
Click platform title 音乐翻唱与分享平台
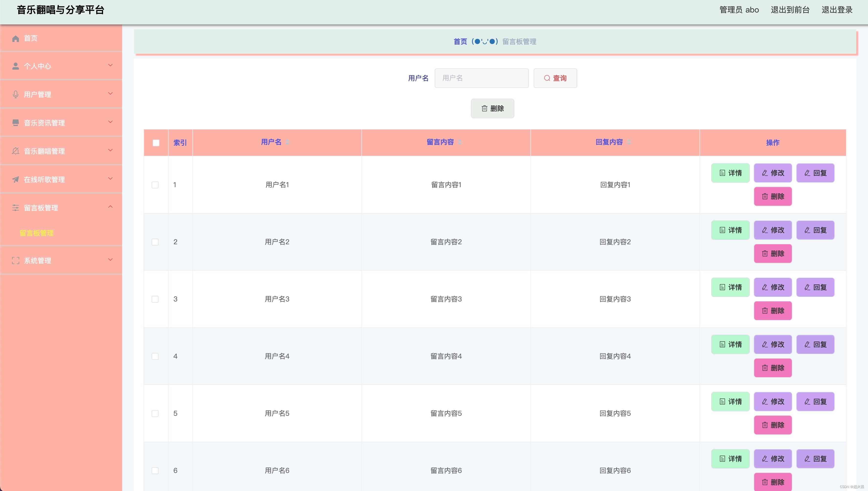[x=61, y=10]
